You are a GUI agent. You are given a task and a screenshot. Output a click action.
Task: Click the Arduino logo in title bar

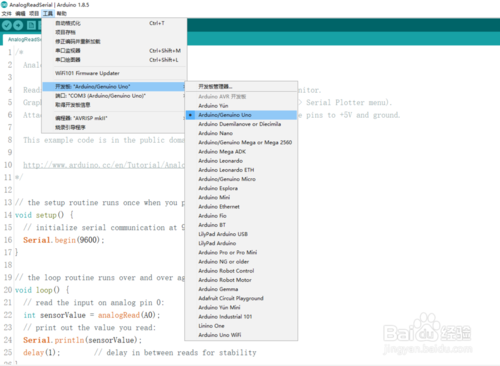pos(4,5)
